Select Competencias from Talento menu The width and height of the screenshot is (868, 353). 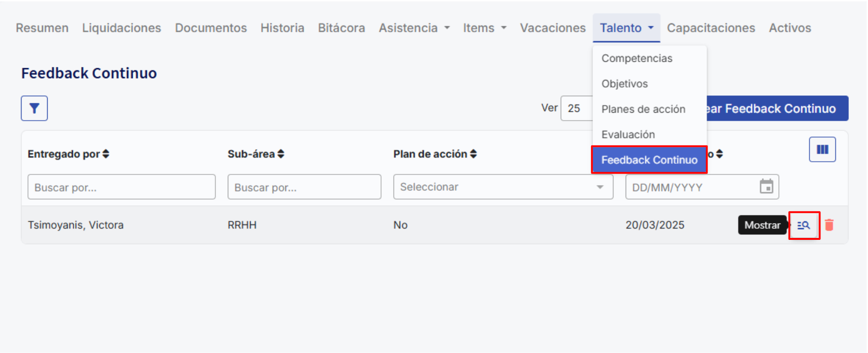(637, 58)
